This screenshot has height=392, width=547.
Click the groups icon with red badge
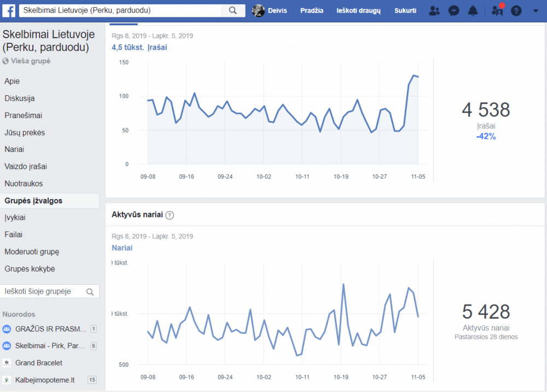click(x=497, y=10)
